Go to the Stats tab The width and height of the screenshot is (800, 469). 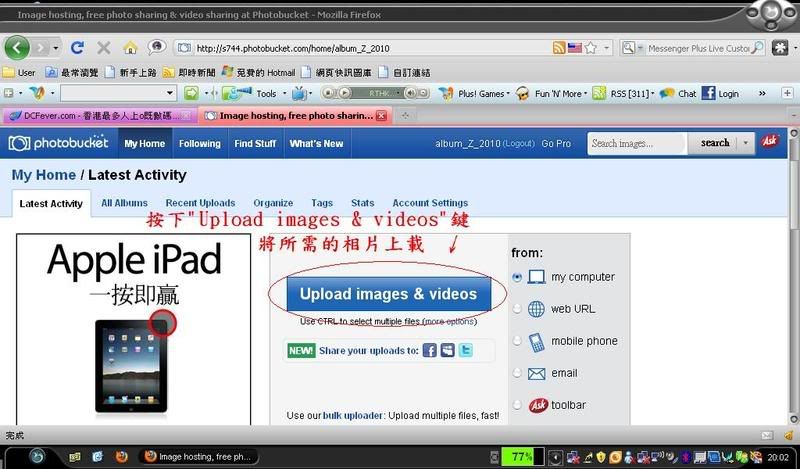(362, 203)
